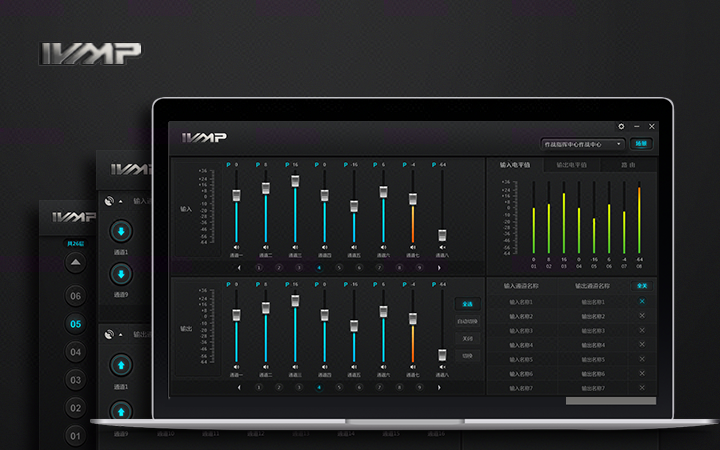Viewport: 720px width, 450px height.
Task: Click the input channel 4 fader handle
Action: (324, 195)
